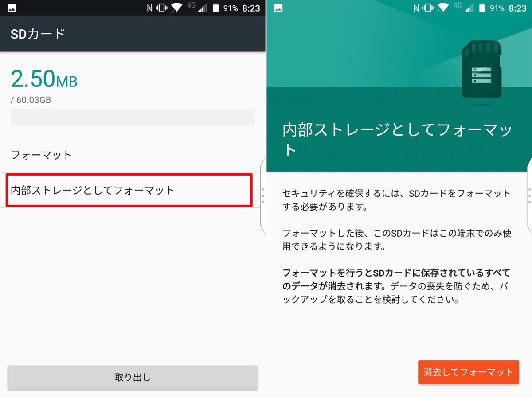Select the フォーマット option
Viewport: 532px width, 398px height.
[133, 155]
